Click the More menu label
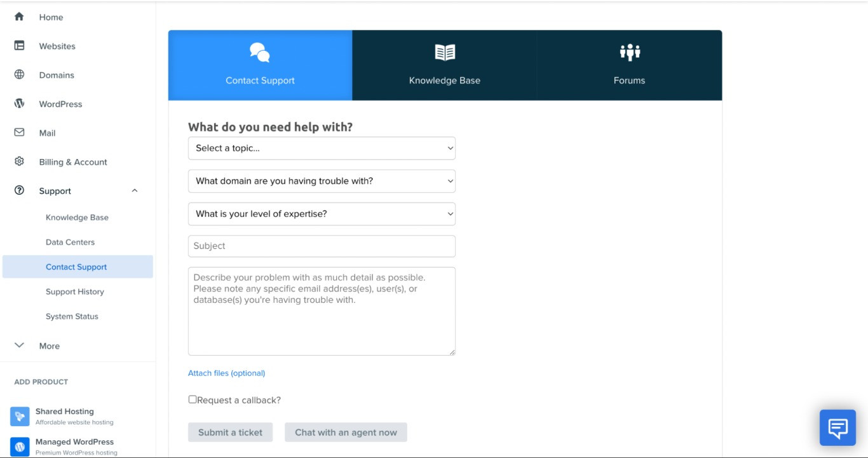This screenshot has height=458, width=868. pyautogui.click(x=50, y=346)
